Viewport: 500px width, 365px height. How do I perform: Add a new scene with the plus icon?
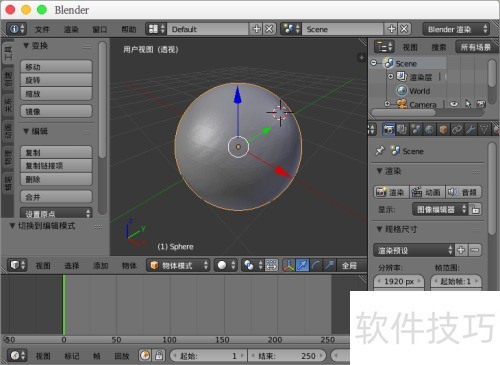pos(392,29)
